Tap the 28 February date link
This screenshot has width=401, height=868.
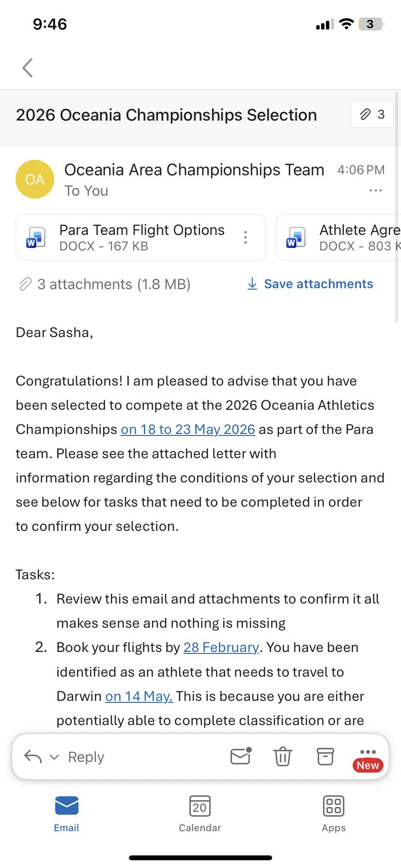click(221, 648)
